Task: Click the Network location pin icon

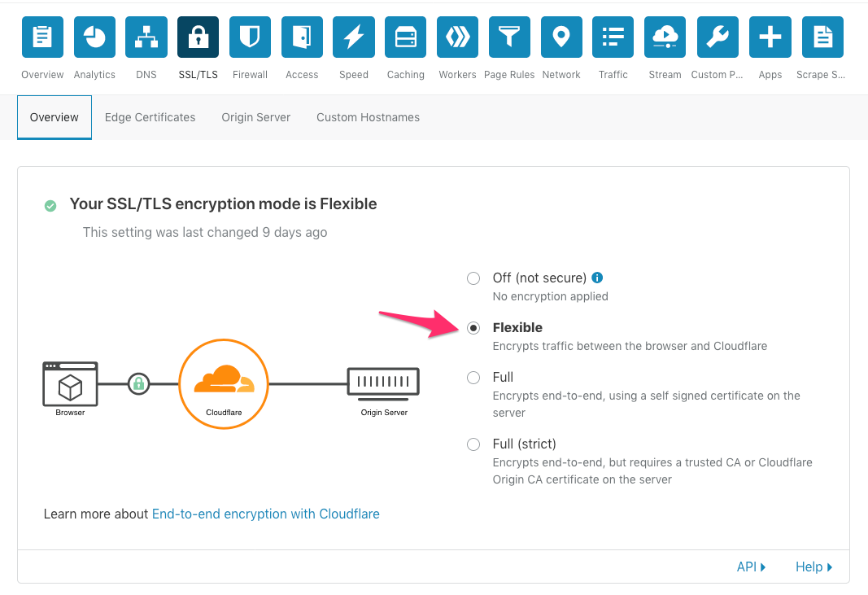Action: coord(561,37)
